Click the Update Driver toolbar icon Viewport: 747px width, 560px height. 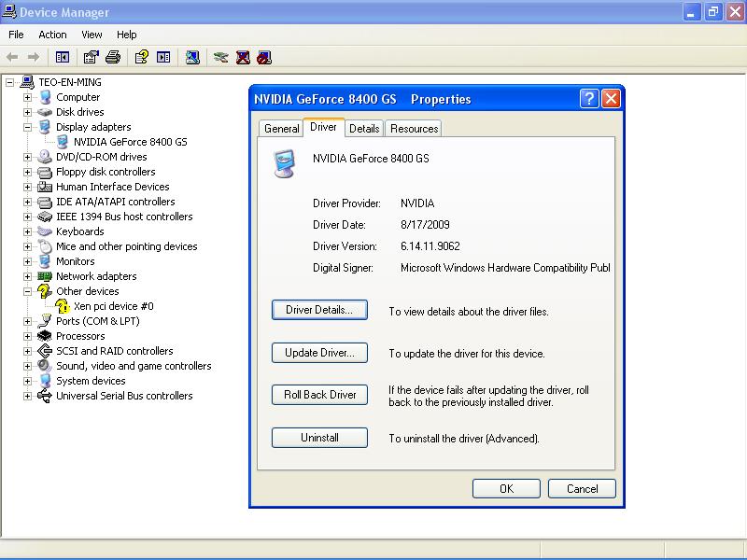click(220, 57)
